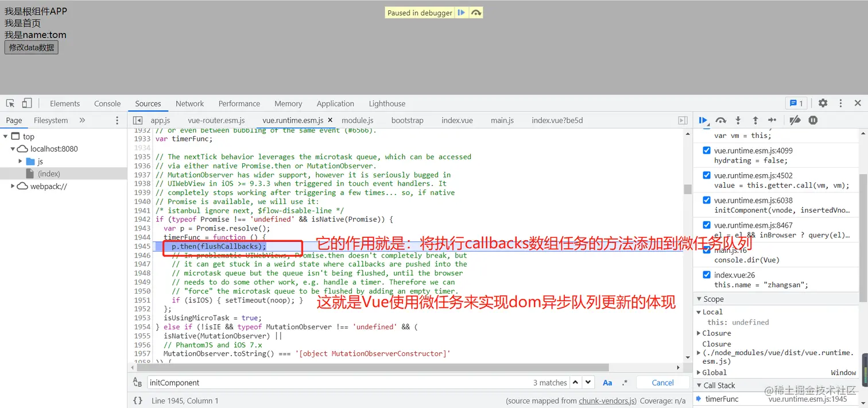This screenshot has width=868, height=408.
Task: Toggle pause on exceptions icon
Action: [x=813, y=120]
